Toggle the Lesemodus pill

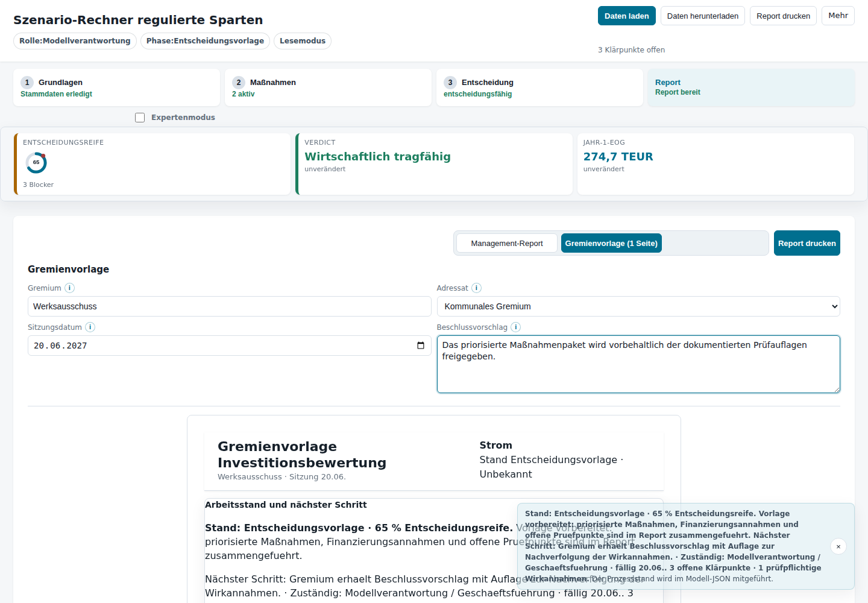point(303,41)
